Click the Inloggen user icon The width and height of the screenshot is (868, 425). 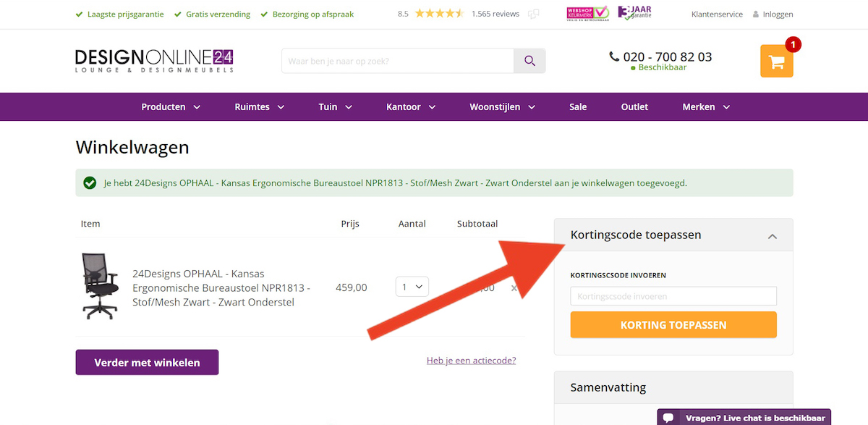tap(756, 14)
